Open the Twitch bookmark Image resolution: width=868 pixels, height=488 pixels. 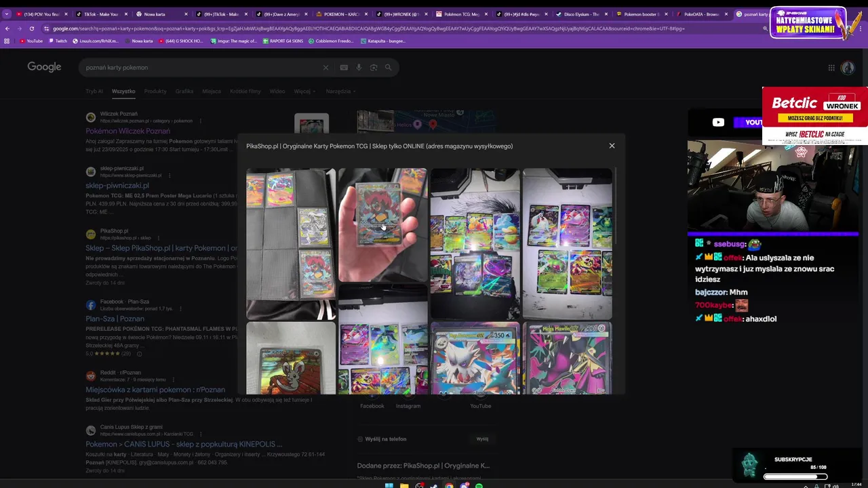point(57,41)
